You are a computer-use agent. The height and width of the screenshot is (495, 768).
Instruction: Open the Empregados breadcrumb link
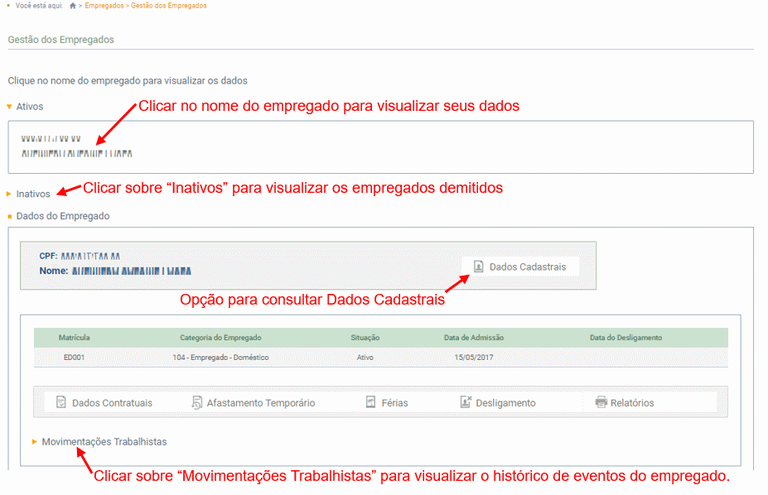coord(104,6)
